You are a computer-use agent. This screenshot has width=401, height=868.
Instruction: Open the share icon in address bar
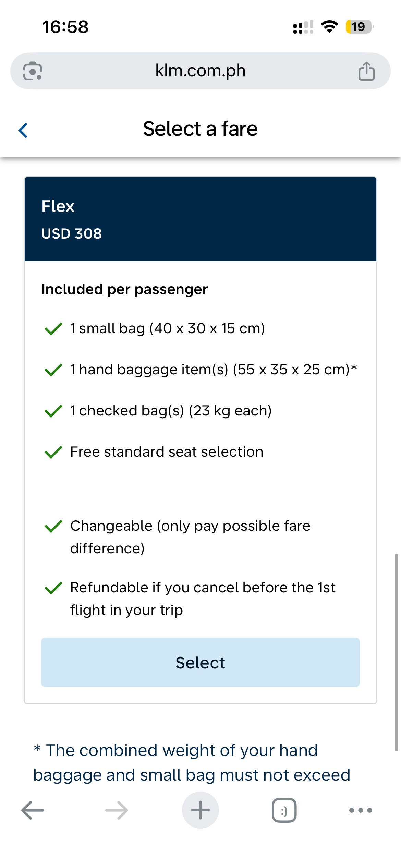(x=366, y=71)
